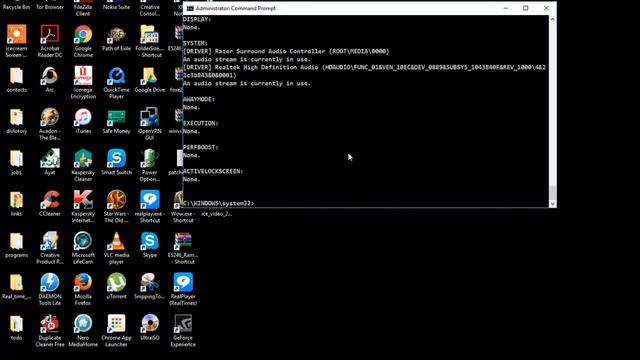
Task: Open the todo folder on the desktop
Action: [x=16, y=324]
